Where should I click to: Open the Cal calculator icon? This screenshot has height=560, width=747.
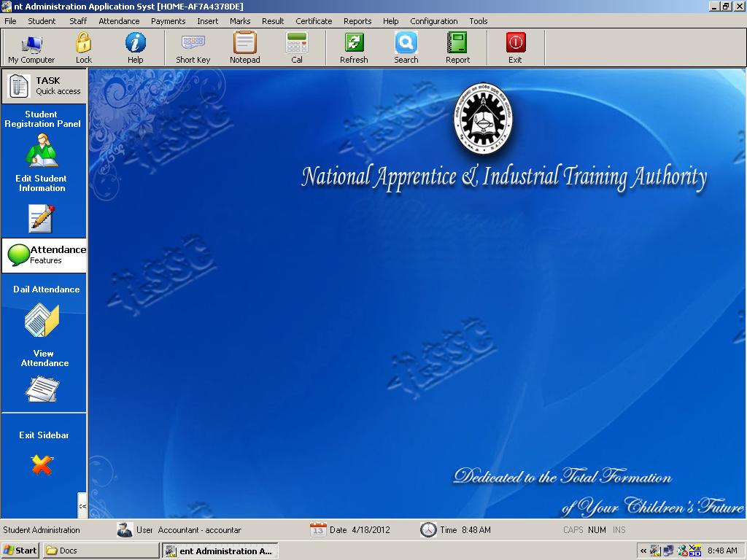point(297,43)
